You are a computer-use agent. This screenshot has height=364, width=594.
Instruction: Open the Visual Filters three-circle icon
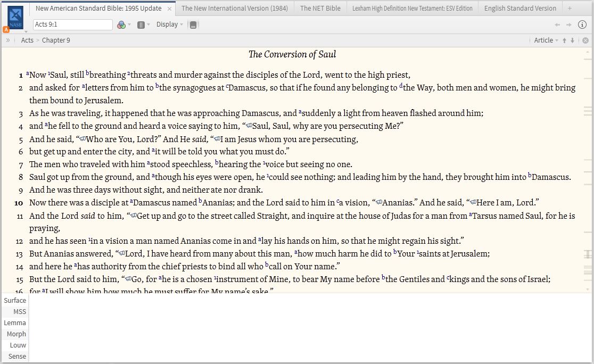click(x=121, y=25)
